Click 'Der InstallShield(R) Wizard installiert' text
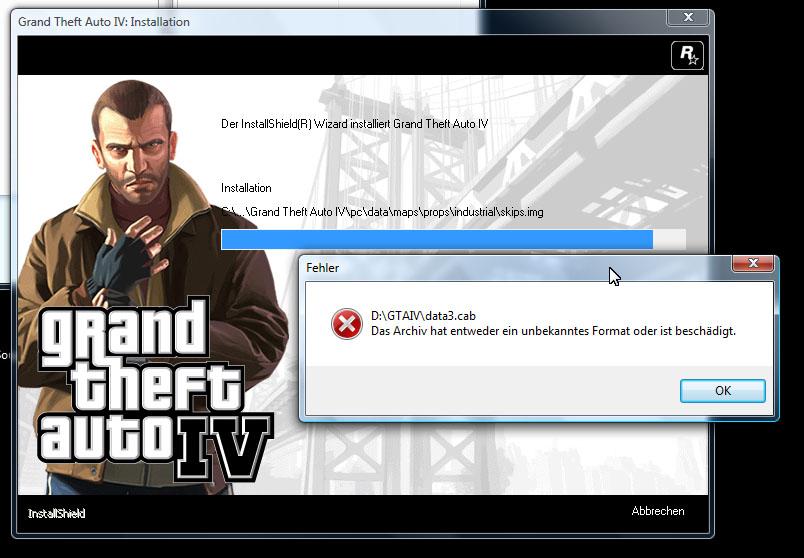Image resolution: width=804 pixels, height=558 pixels. click(x=354, y=124)
